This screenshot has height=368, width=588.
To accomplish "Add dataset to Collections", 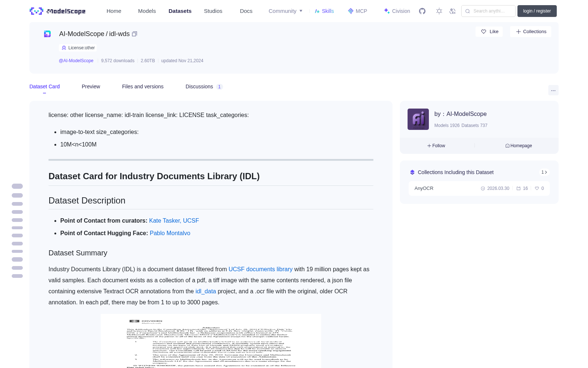I will (x=531, y=32).
